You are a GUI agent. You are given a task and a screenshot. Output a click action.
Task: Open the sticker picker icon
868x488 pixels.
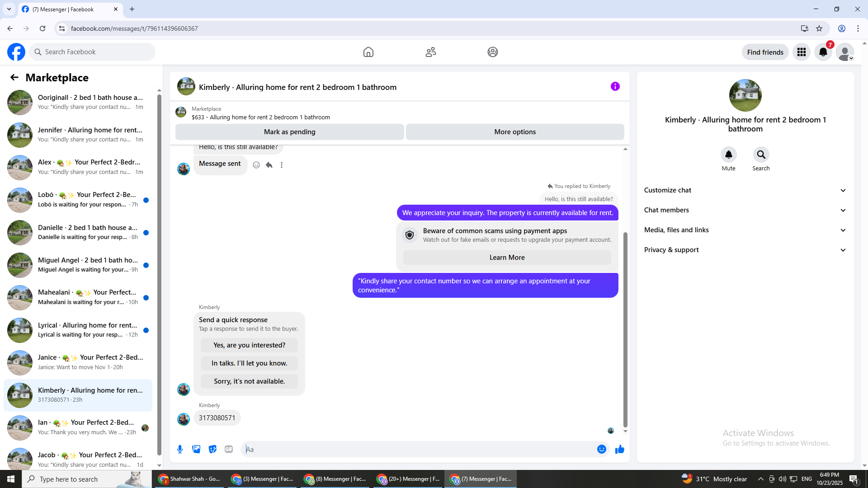(212, 449)
